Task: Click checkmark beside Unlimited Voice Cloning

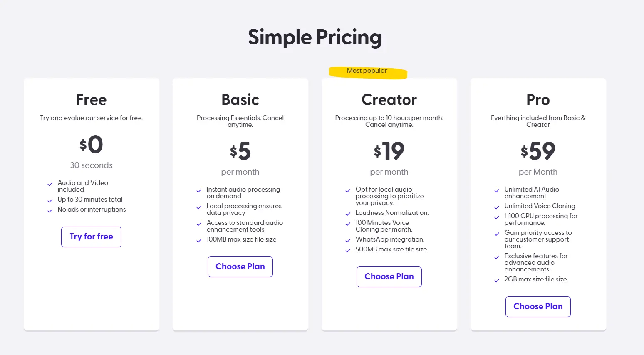Action: pyautogui.click(x=497, y=207)
